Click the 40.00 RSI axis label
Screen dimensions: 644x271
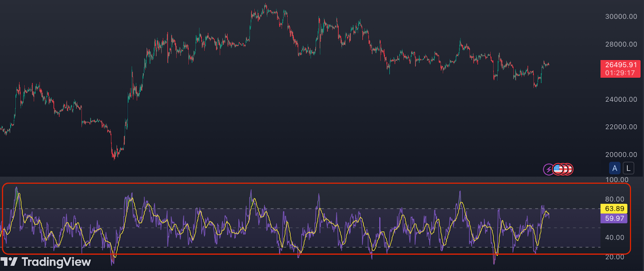615,238
